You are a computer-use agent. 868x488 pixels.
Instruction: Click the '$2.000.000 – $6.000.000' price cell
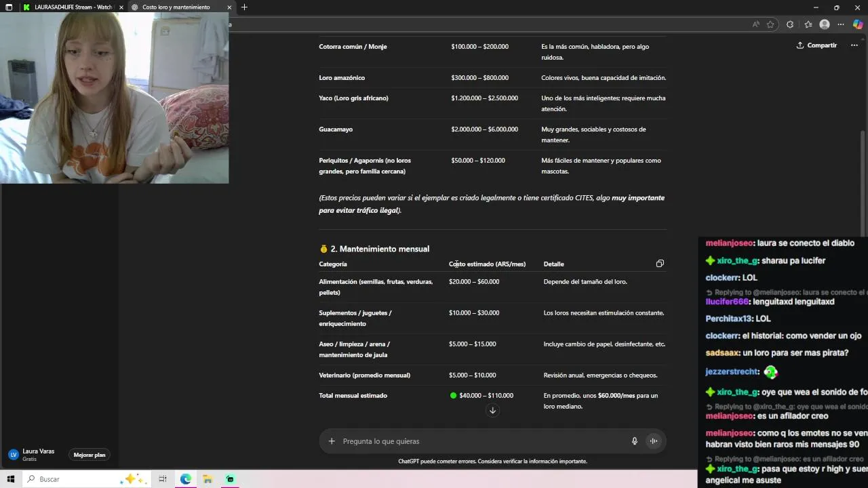tap(484, 129)
